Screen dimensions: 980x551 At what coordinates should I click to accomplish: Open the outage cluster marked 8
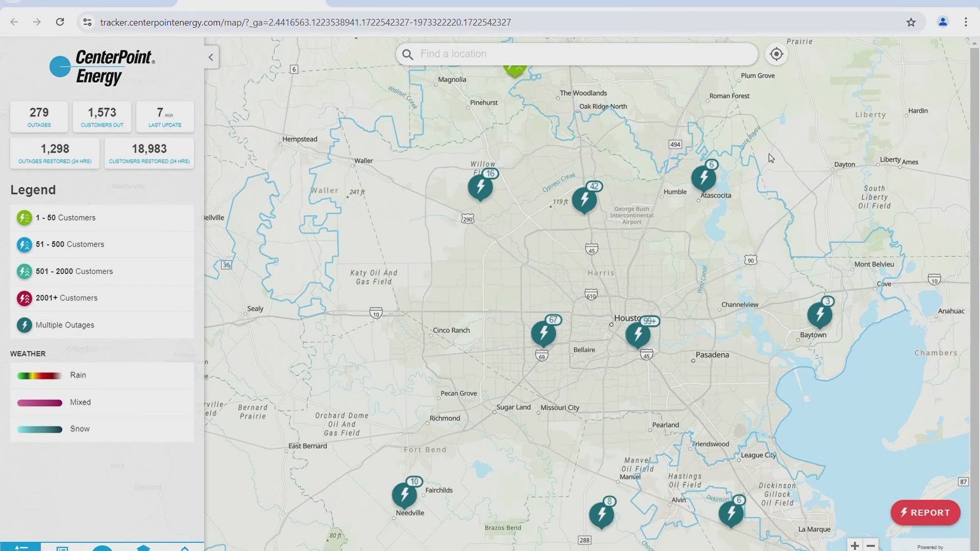(602, 514)
